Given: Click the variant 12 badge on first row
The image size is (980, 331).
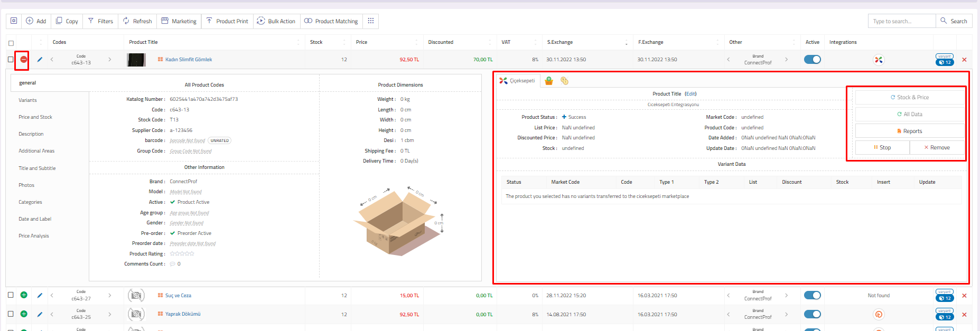Looking at the screenshot, I should pos(944,62).
